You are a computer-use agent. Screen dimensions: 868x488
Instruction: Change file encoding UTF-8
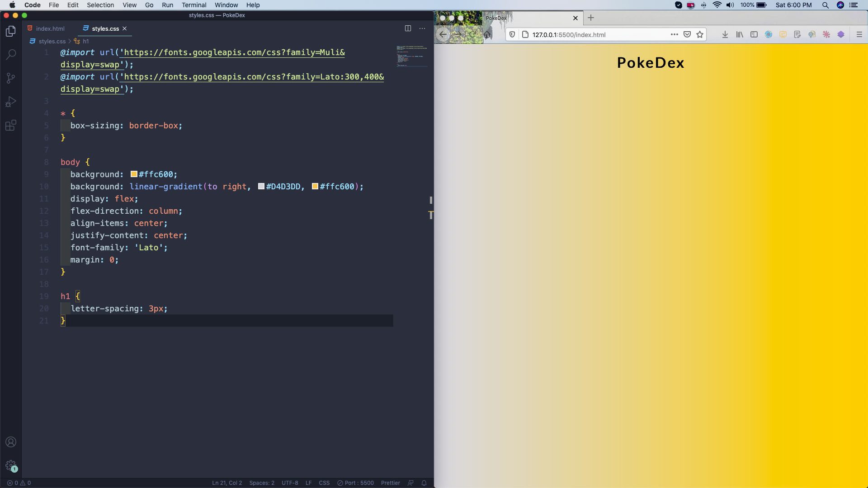pos(290,483)
